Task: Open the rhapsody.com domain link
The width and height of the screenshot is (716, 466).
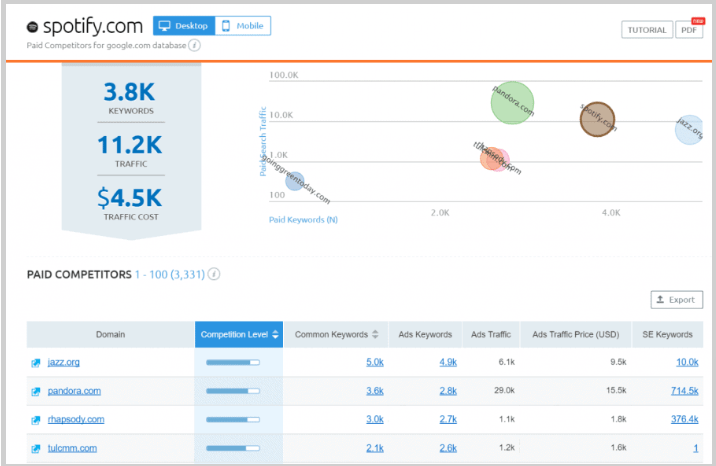Action: coord(76,419)
